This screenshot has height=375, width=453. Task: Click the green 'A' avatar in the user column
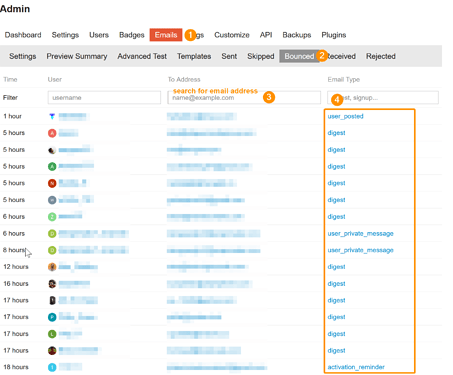tap(52, 166)
